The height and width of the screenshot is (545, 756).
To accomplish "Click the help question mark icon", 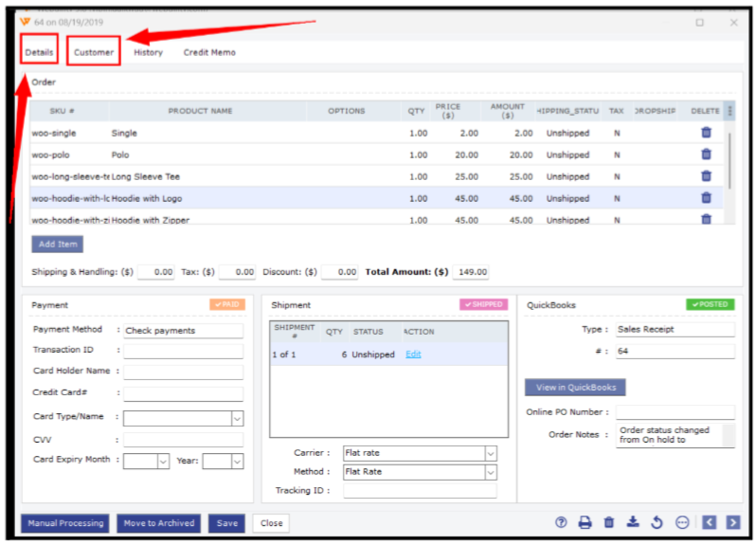I will 561,522.
